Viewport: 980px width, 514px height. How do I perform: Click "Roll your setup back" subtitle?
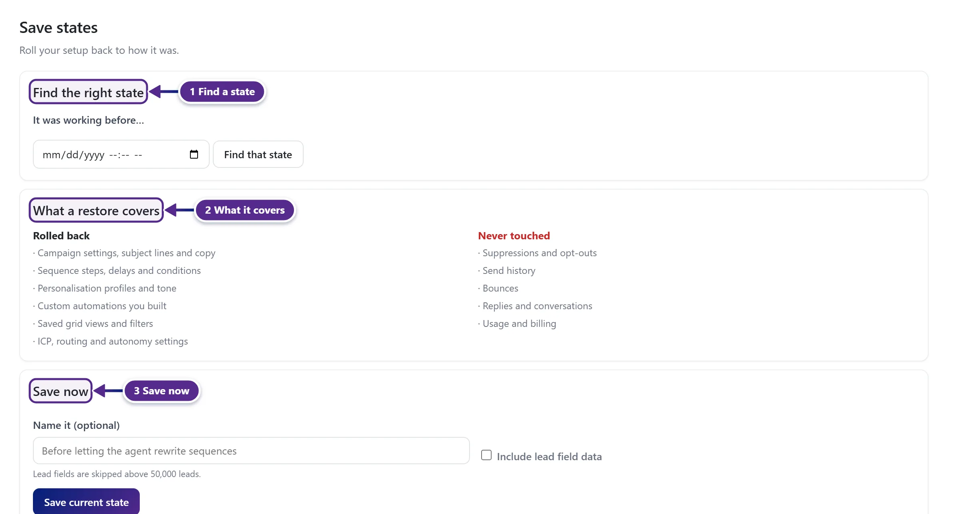[x=99, y=50]
